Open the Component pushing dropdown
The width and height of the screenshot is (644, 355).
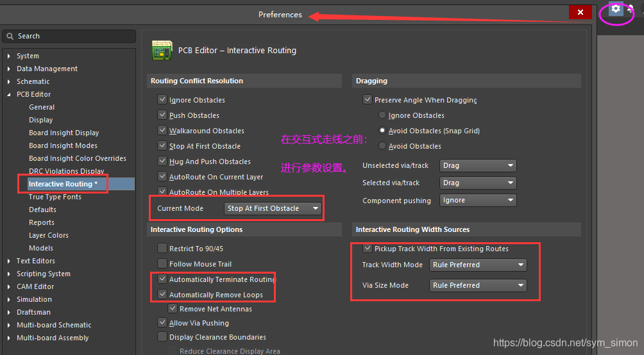click(478, 201)
